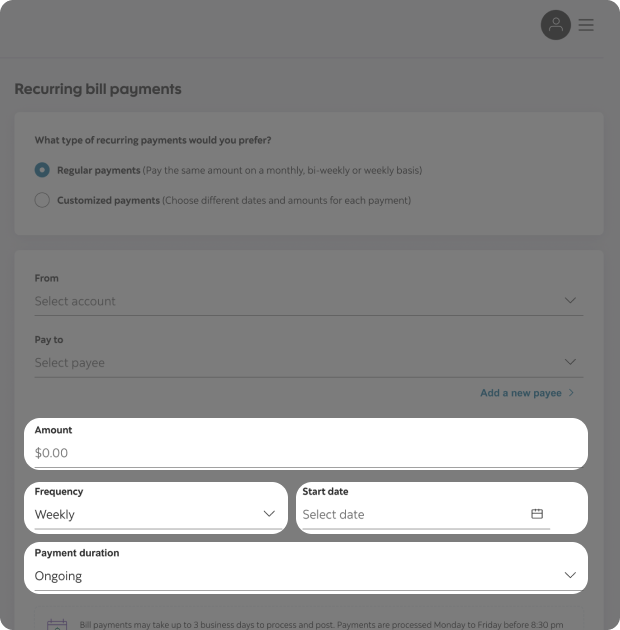The image size is (620, 630).
Task: Click the 'Customized payments' option label text
Action: coord(108,200)
